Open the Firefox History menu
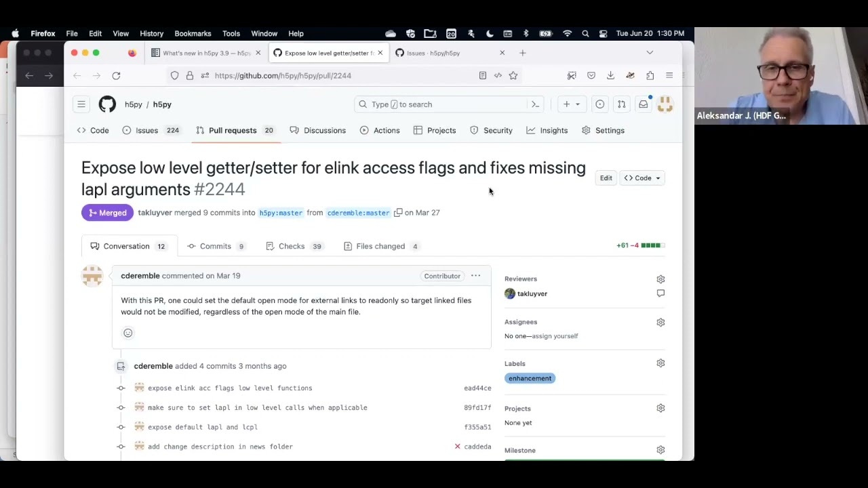 151,33
